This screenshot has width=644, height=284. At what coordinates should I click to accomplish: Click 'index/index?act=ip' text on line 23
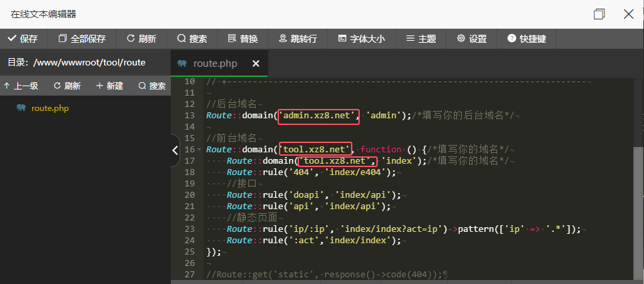coord(392,229)
